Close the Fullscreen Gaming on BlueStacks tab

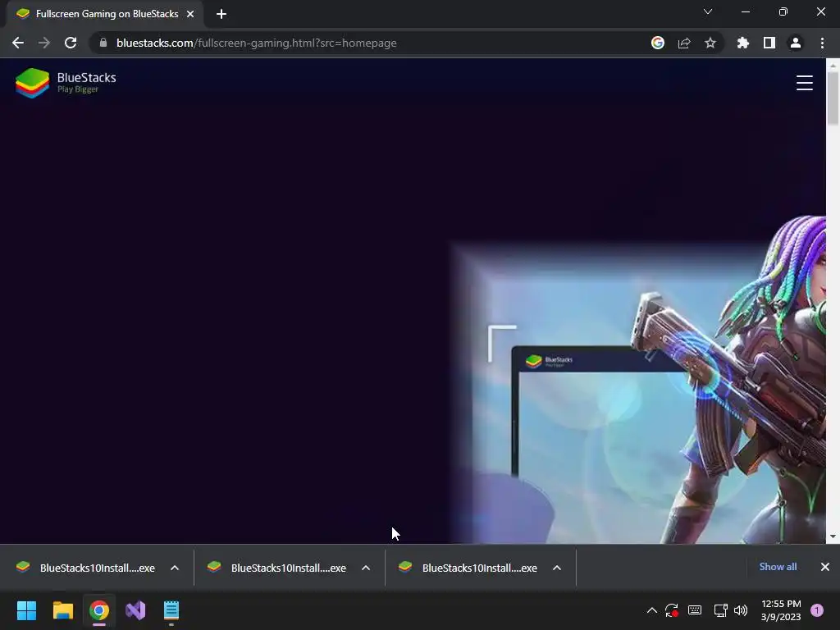click(x=190, y=14)
